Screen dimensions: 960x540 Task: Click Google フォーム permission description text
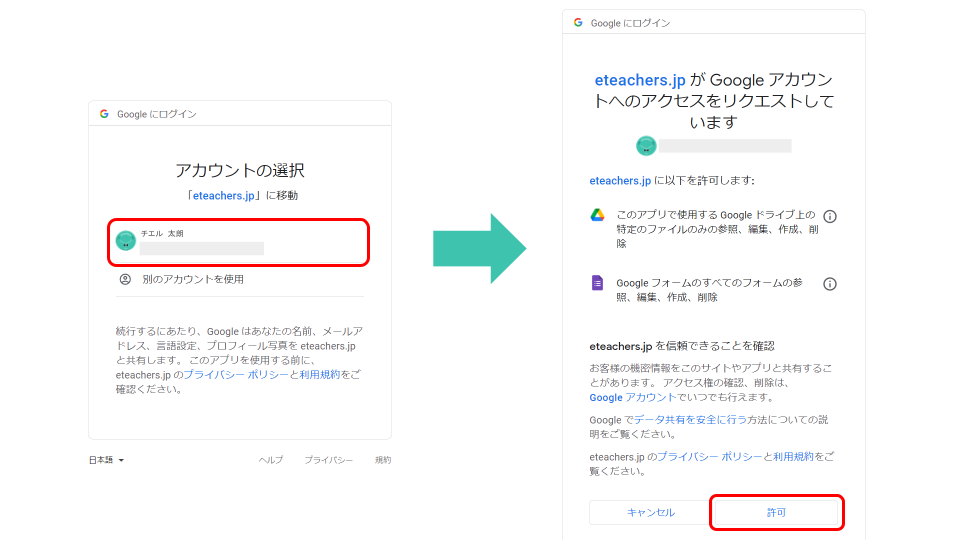click(710, 290)
